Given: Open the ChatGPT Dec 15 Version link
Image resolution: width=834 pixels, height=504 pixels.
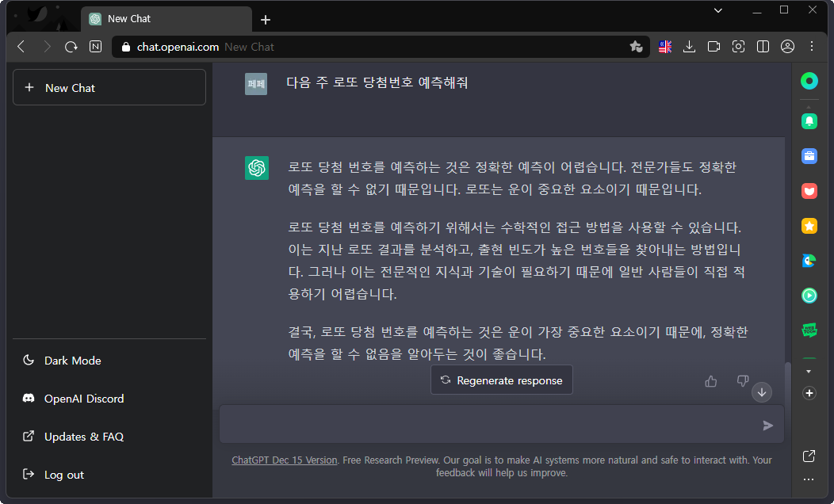Looking at the screenshot, I should pos(284,460).
